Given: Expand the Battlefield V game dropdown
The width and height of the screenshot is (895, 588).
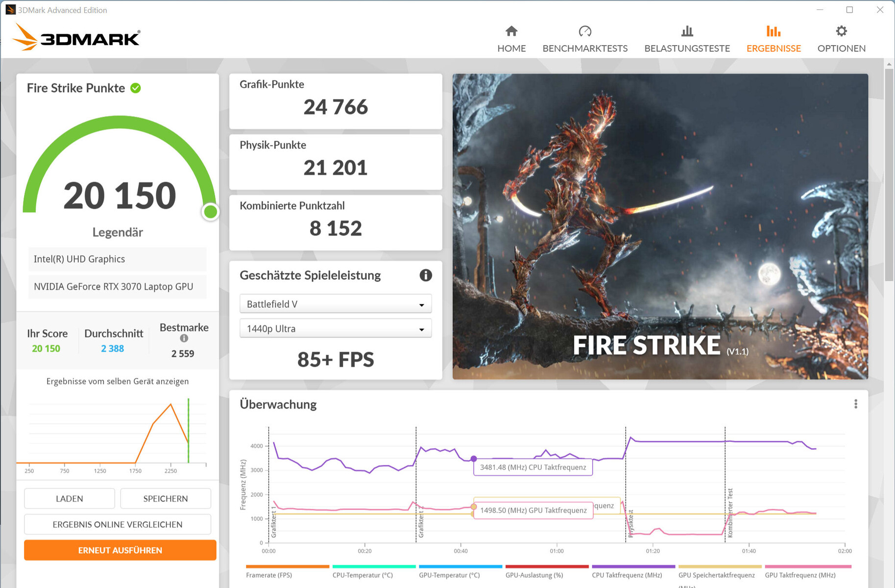Looking at the screenshot, I should tap(336, 304).
